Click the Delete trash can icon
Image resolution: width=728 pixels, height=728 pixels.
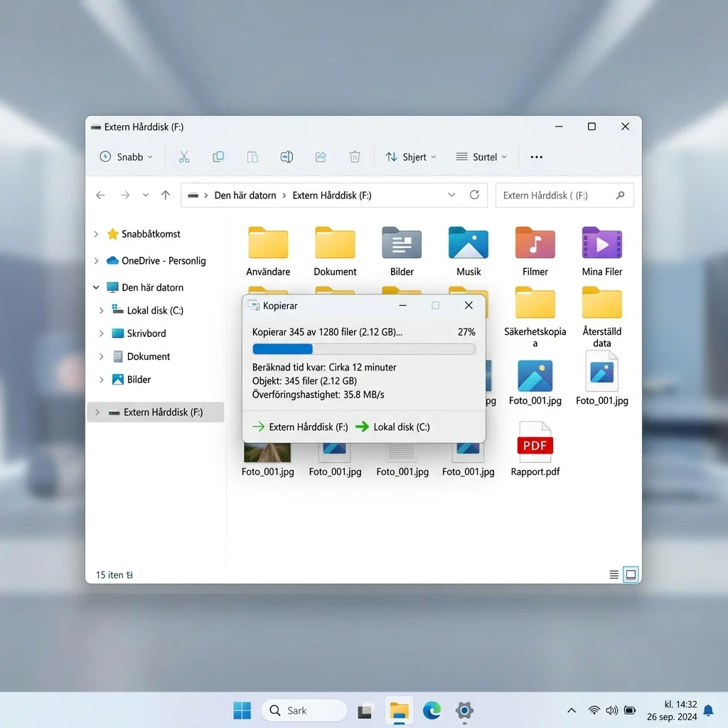[355, 157]
